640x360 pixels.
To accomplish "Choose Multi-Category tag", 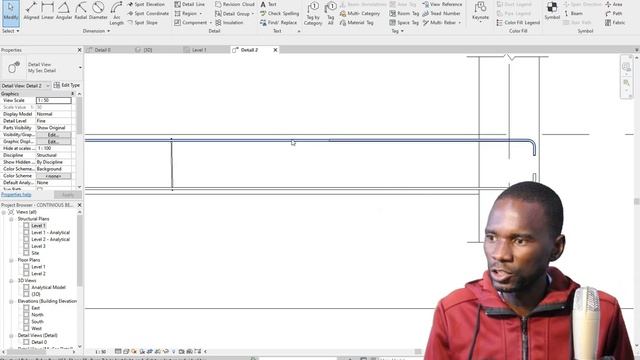I will [360, 13].
